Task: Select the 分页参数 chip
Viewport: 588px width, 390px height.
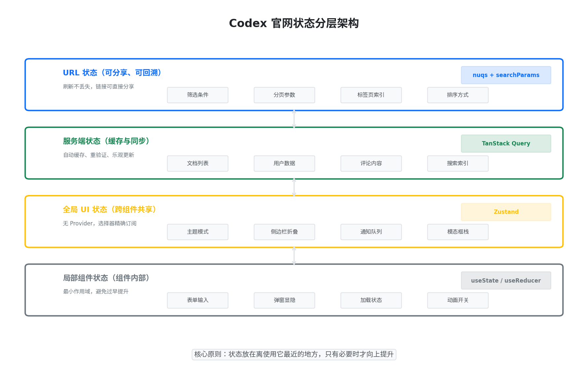Action: click(284, 95)
